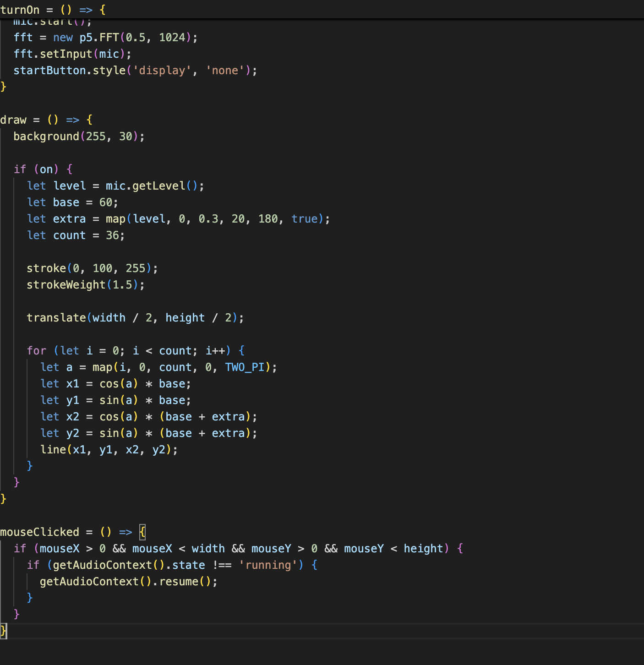644x665 pixels.
Task: Click the mouseClicked function name
Action: (40, 532)
